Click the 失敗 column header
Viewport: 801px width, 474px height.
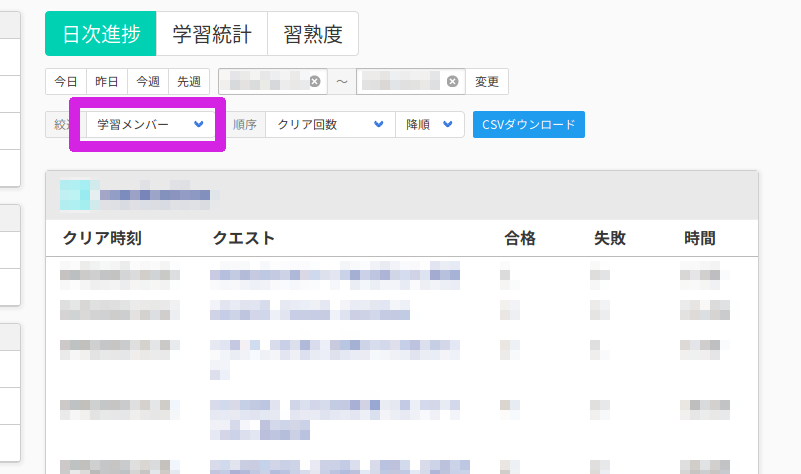(x=610, y=238)
